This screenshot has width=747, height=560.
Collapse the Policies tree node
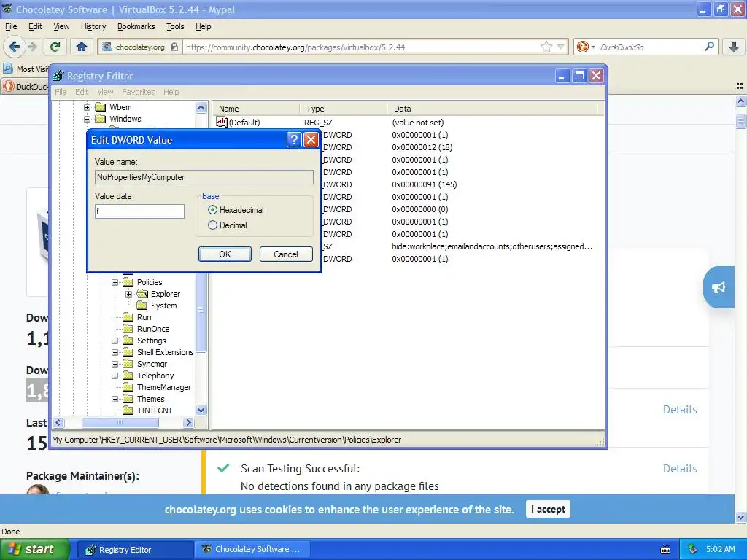115,282
